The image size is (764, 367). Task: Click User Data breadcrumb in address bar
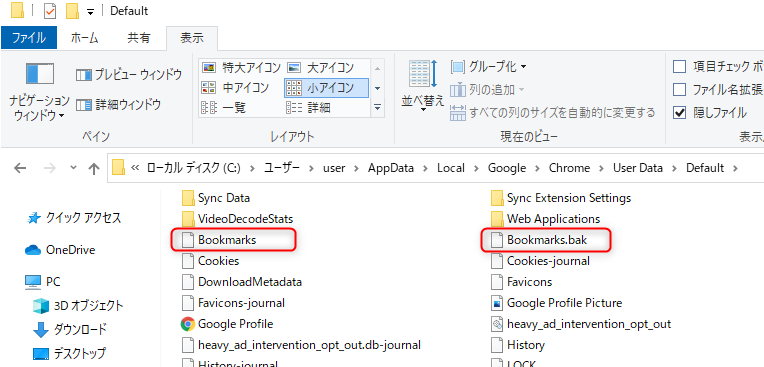(x=637, y=168)
